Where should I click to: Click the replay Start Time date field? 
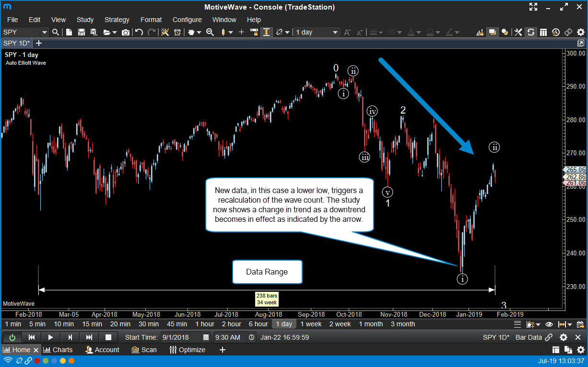[181, 337]
